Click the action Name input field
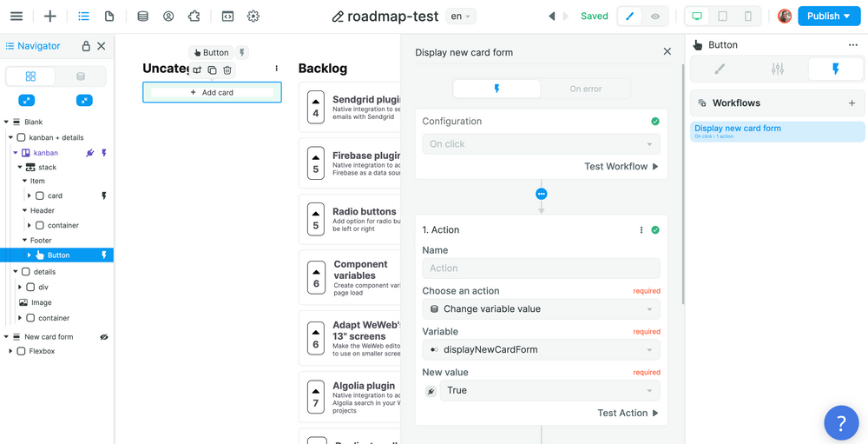Screen dimensions: 868x444 [541, 268]
